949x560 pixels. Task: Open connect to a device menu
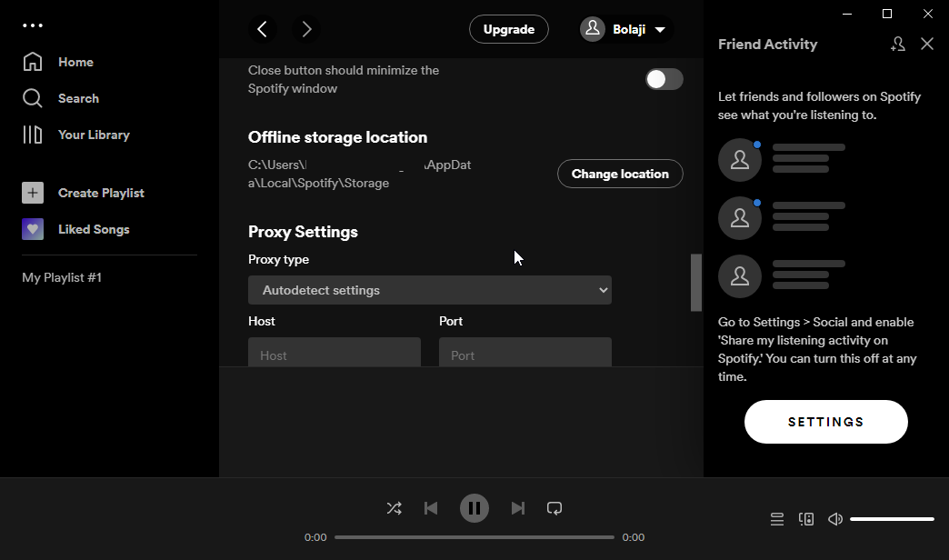click(x=806, y=519)
